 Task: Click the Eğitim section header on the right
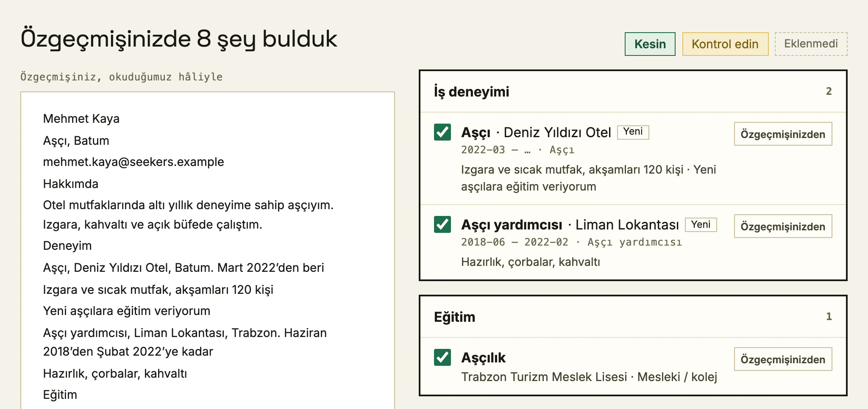(633, 317)
